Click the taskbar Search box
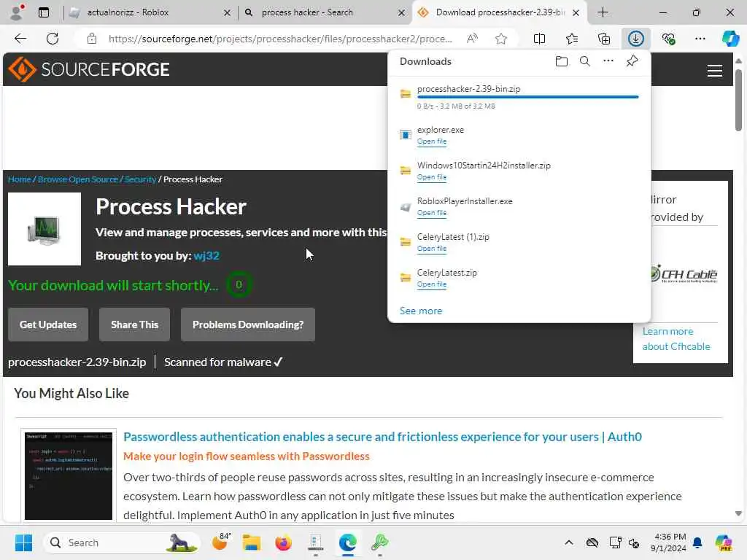 tap(122, 542)
